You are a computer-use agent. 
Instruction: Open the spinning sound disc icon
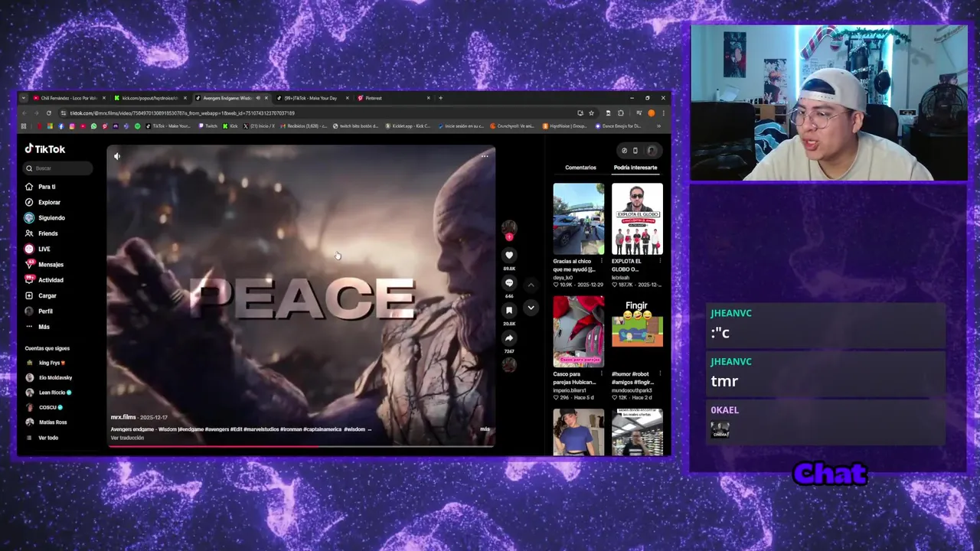point(509,364)
